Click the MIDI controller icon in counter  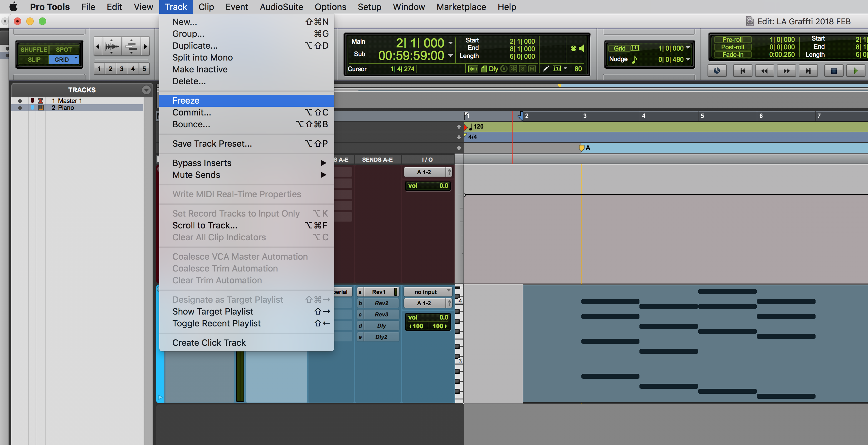point(573,48)
